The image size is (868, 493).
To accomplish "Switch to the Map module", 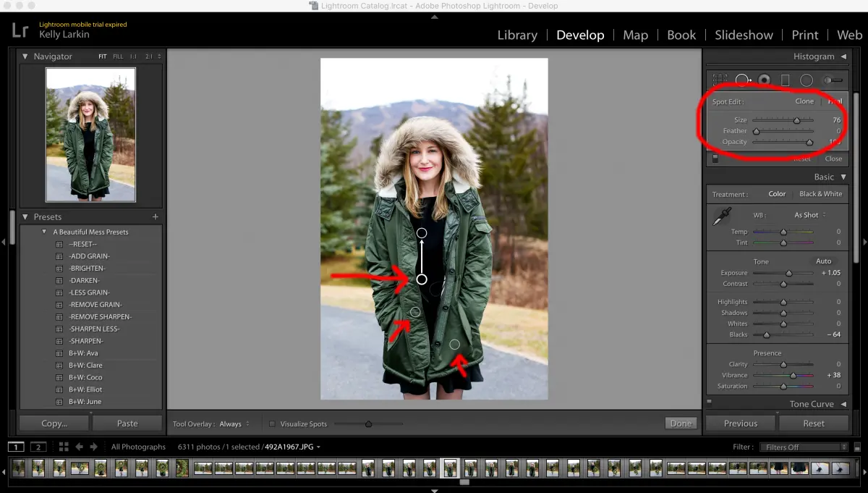I will coord(635,35).
